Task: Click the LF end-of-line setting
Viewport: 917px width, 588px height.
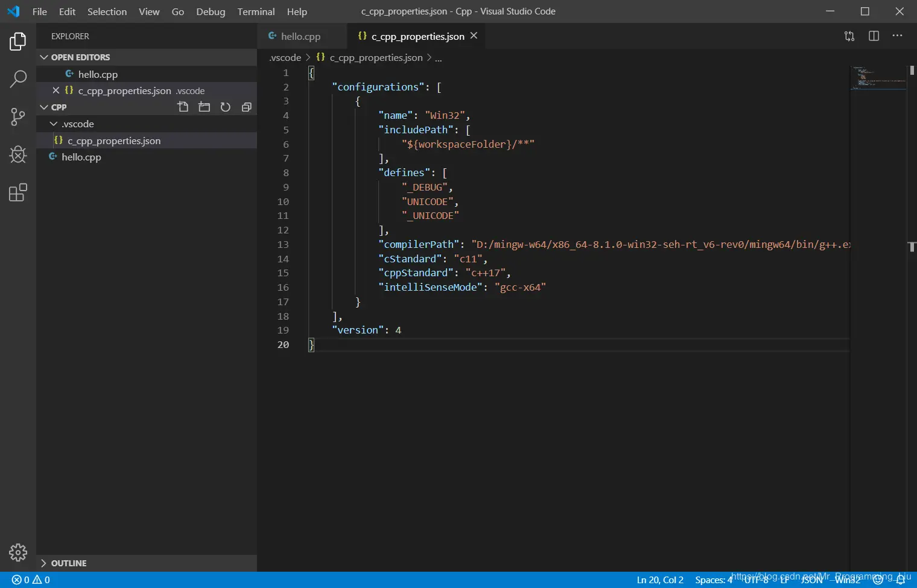Action: 784,580
